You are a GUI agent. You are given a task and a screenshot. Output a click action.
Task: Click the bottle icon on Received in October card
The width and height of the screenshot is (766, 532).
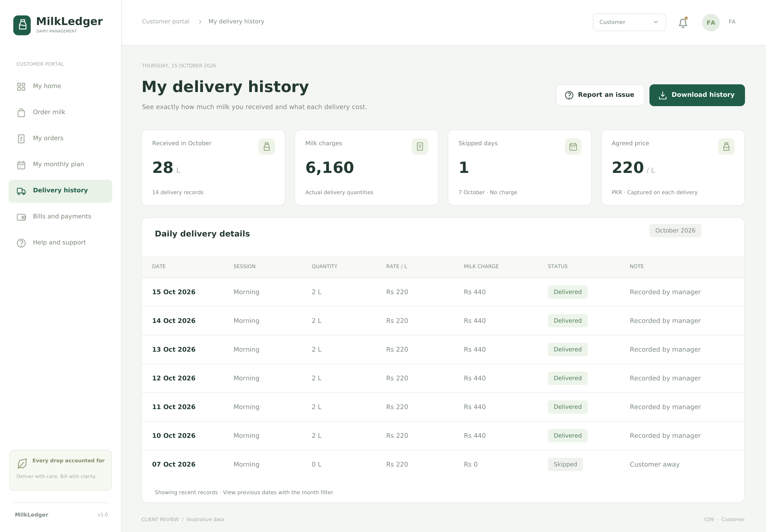click(x=267, y=147)
